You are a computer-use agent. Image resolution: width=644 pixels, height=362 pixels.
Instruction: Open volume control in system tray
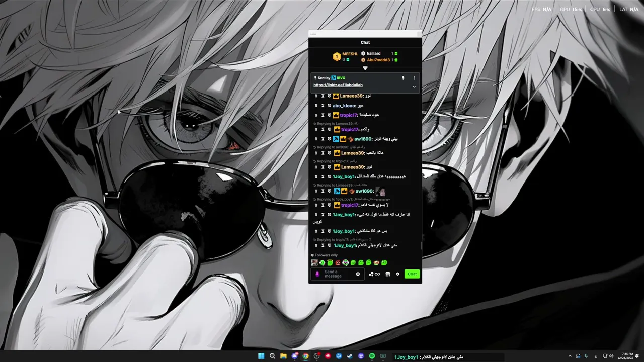(611, 356)
